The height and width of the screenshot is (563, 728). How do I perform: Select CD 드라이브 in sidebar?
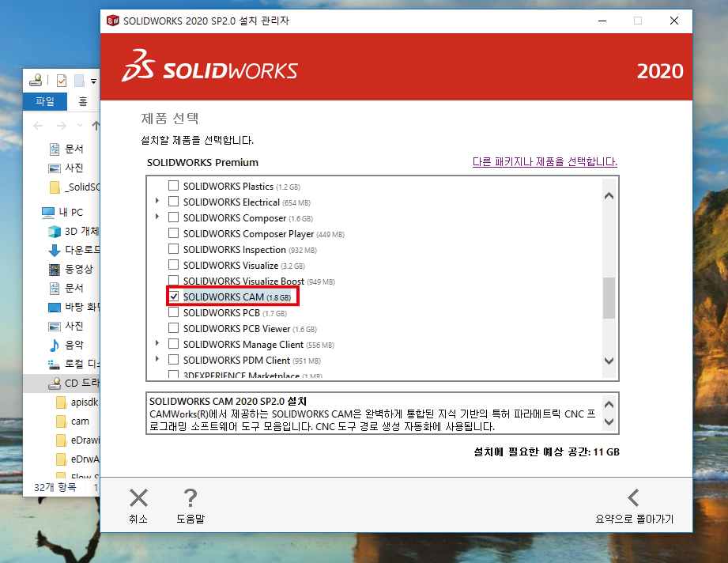(62, 383)
